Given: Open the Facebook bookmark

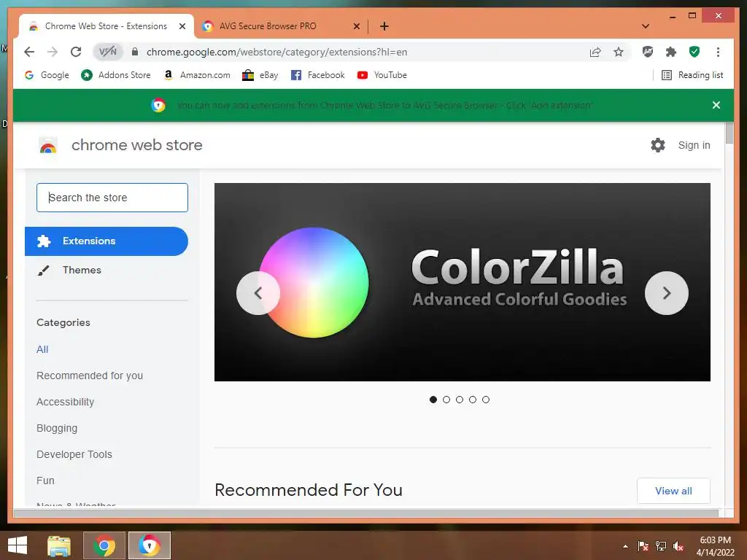Looking at the screenshot, I should pos(317,75).
